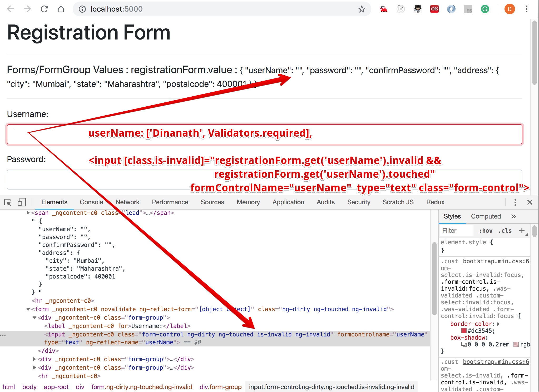This screenshot has width=539, height=392.
Task: Switch to the Network tab
Action: 127,202
